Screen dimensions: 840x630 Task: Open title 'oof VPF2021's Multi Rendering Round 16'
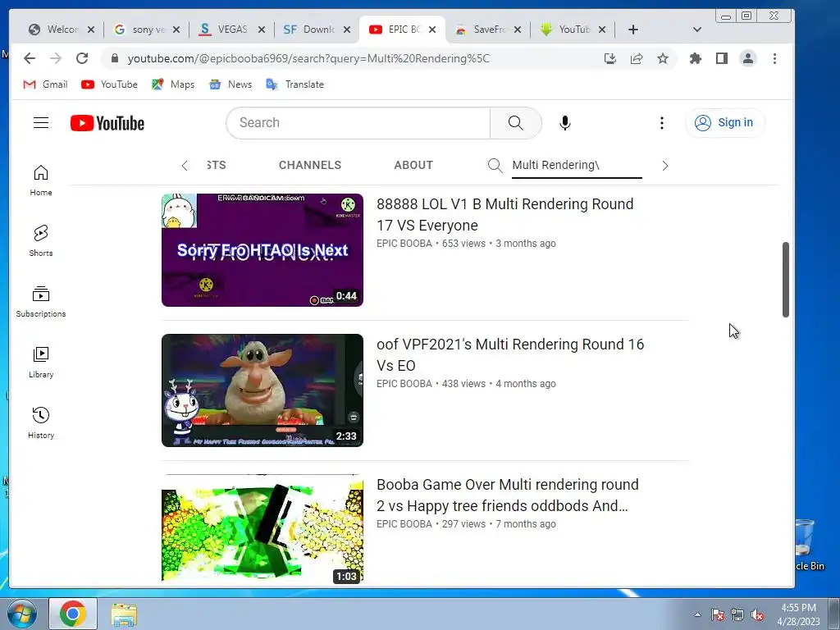pos(510,354)
